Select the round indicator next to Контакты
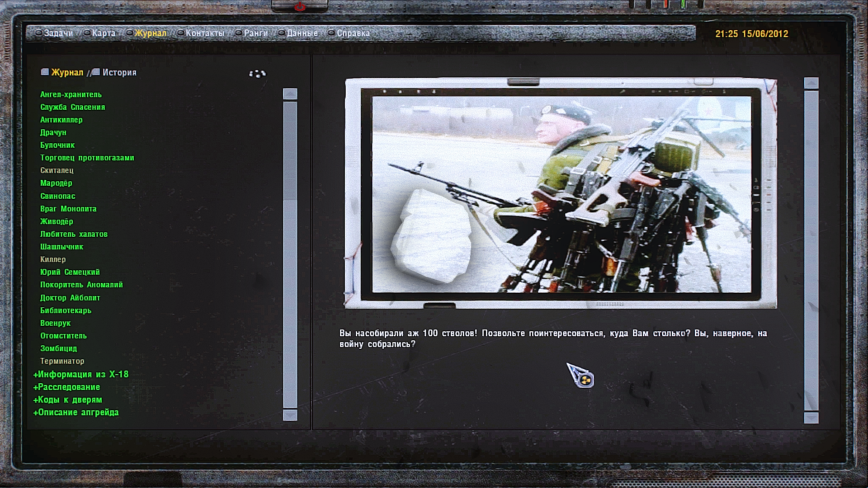This screenshot has height=488, width=868. [180, 33]
